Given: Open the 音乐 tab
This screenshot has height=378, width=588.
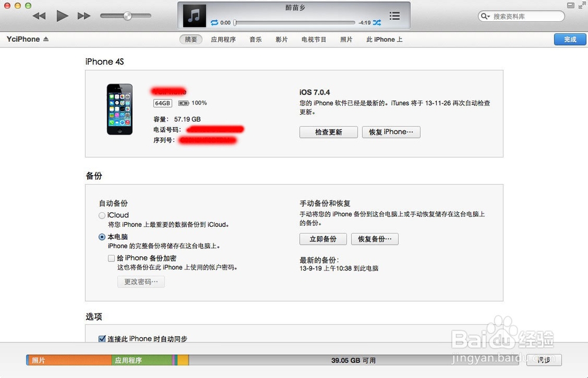Looking at the screenshot, I should (x=255, y=39).
